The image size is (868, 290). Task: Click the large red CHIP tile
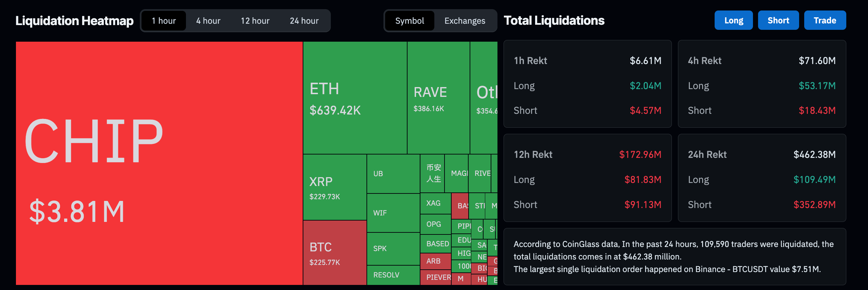159,163
